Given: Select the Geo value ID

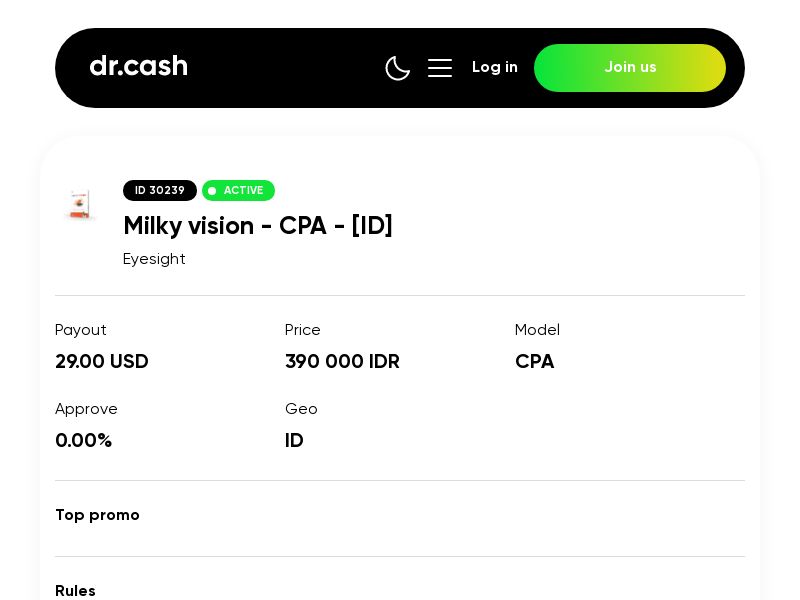Looking at the screenshot, I should click(294, 440).
